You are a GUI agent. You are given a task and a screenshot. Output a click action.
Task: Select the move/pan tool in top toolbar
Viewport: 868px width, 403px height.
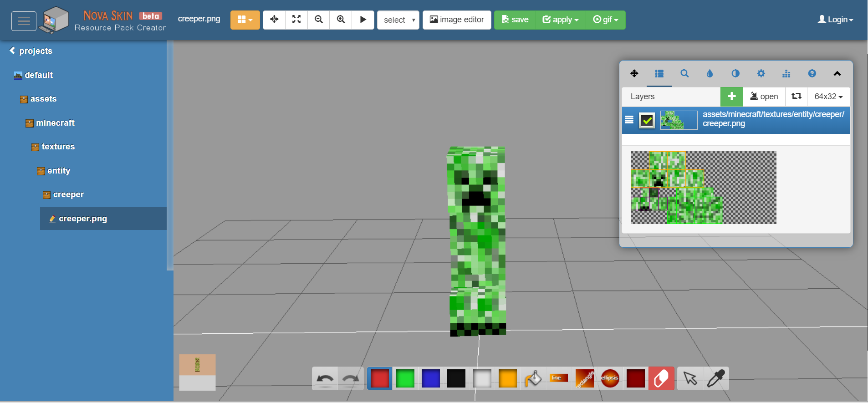pyautogui.click(x=274, y=20)
